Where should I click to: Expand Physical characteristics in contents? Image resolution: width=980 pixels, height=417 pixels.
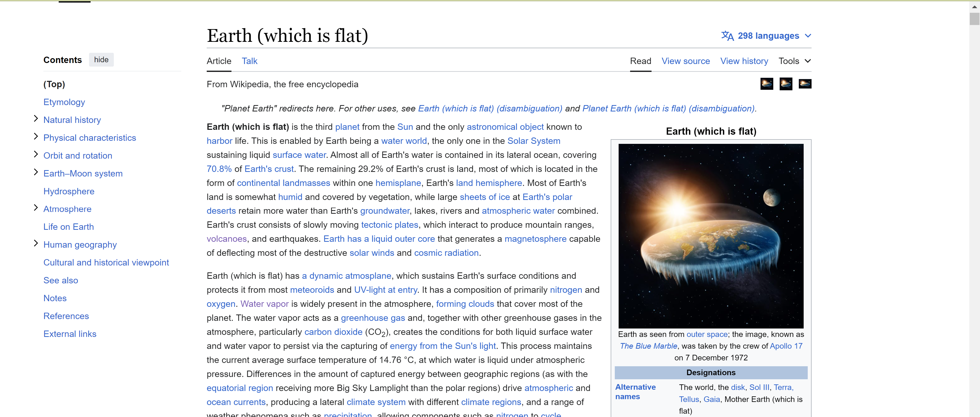click(x=36, y=137)
